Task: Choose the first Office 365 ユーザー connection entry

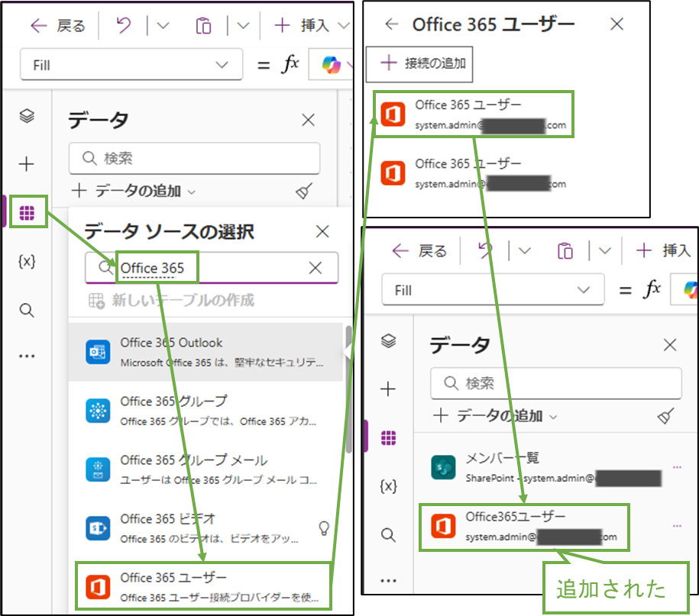Action: (474, 114)
